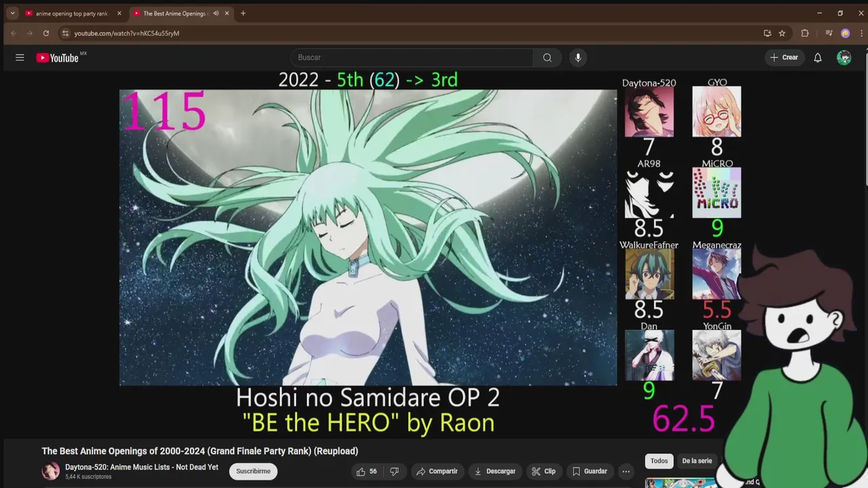The height and width of the screenshot is (488, 868).
Task: Open a new browser tab
Action: [243, 13]
